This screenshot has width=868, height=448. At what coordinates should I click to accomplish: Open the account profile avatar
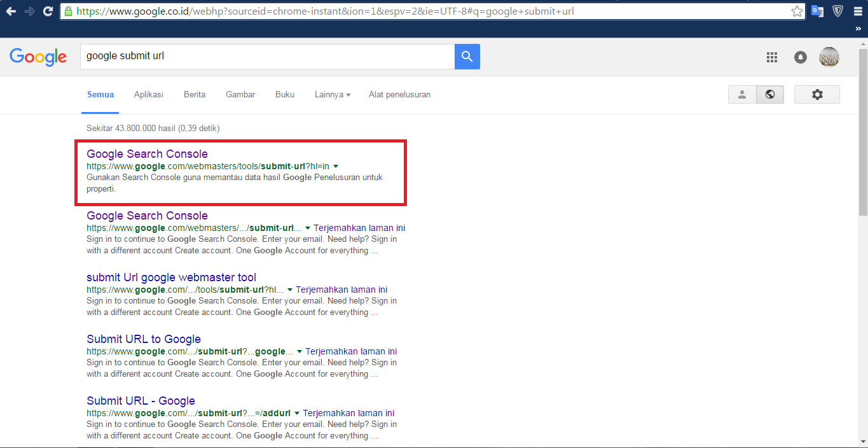point(829,57)
